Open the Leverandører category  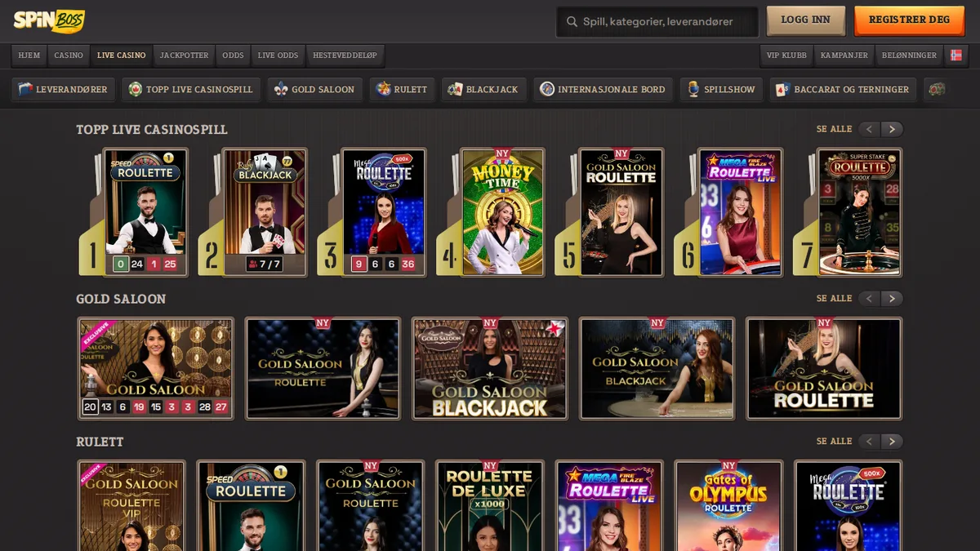click(x=63, y=90)
